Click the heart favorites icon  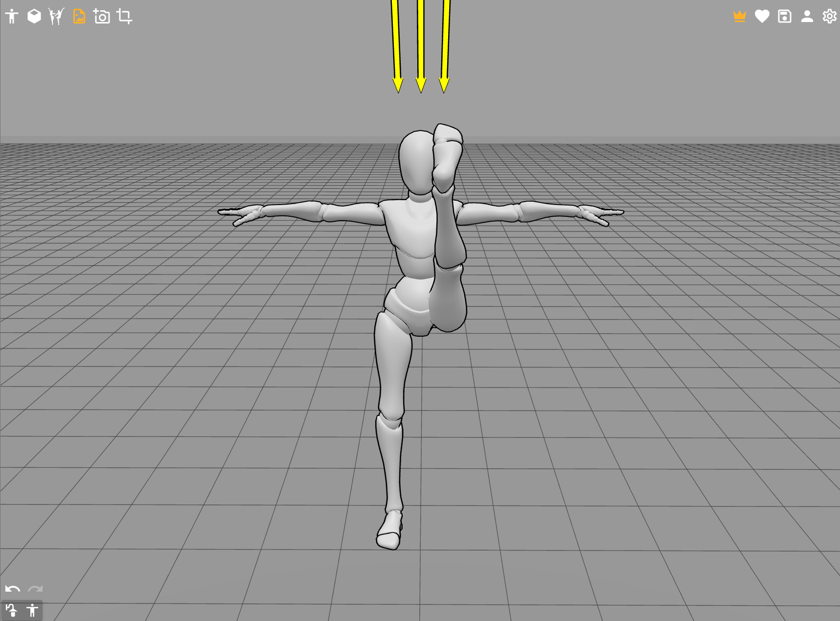(762, 17)
